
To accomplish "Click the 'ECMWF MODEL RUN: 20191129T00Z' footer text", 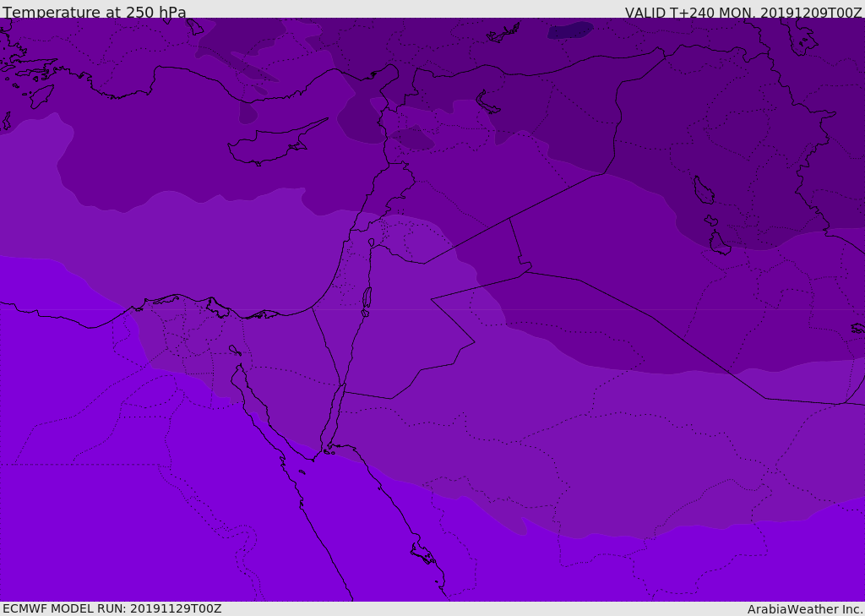I will [x=112, y=608].
